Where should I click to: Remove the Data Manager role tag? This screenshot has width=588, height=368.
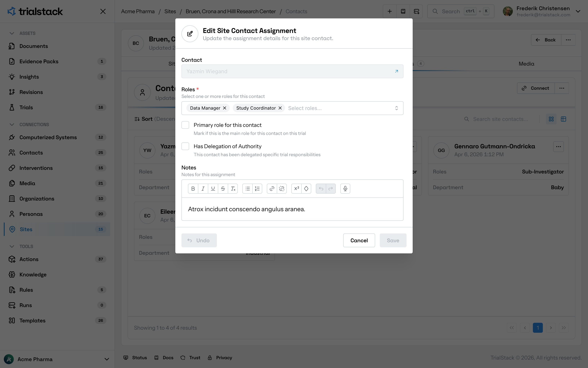click(225, 108)
